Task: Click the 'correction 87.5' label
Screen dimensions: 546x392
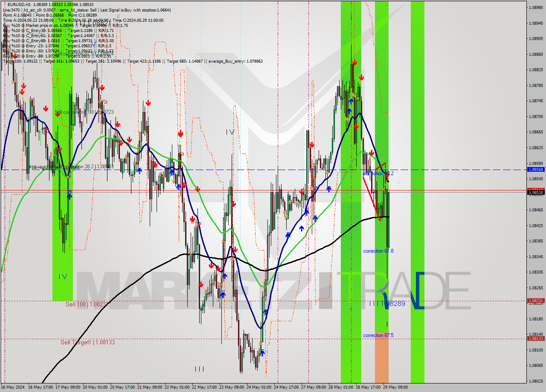Action: pyautogui.click(x=378, y=335)
